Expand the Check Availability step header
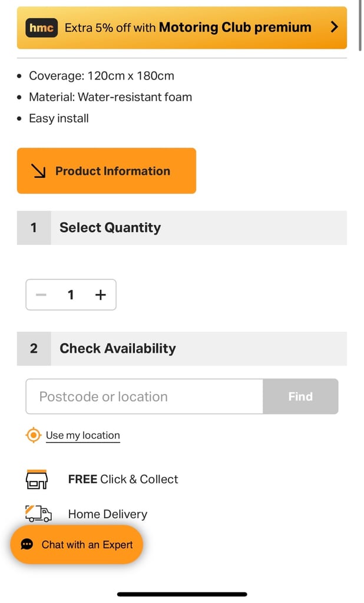The height and width of the screenshot is (603, 364). click(x=181, y=349)
